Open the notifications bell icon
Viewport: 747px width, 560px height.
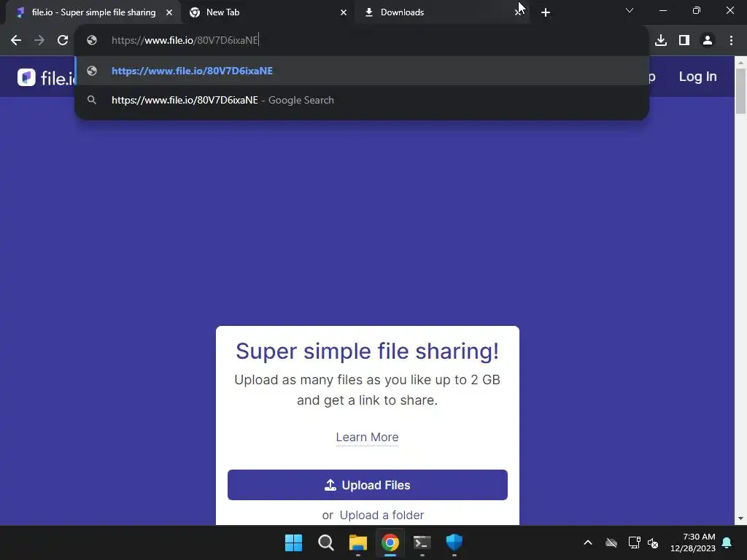pyautogui.click(x=727, y=542)
